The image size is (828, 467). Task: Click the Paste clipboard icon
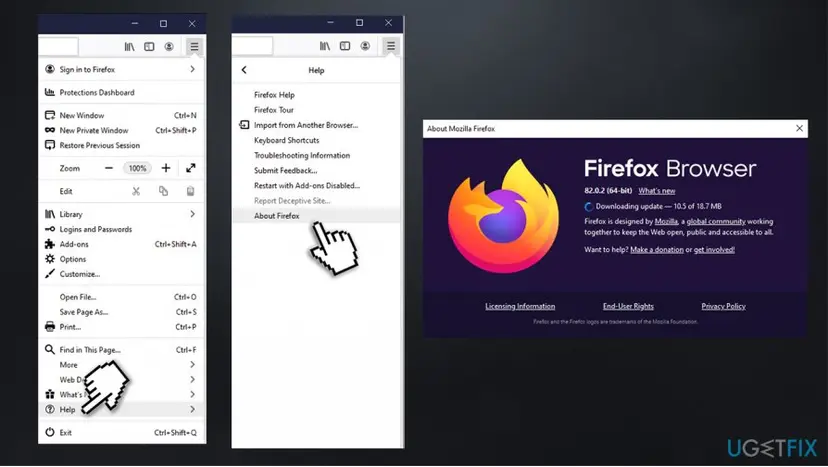[x=190, y=191]
